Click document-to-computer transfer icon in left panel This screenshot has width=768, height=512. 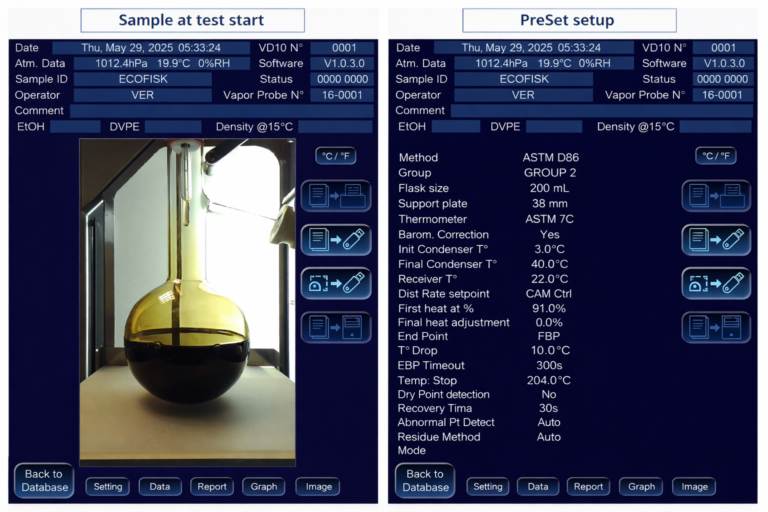point(335,327)
